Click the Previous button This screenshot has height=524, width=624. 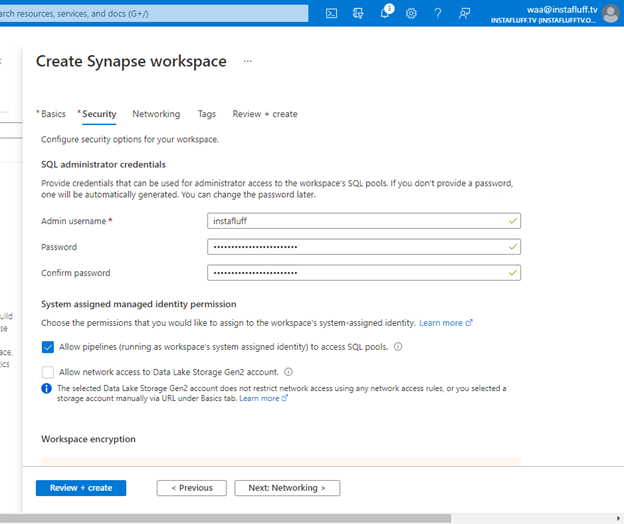192,488
